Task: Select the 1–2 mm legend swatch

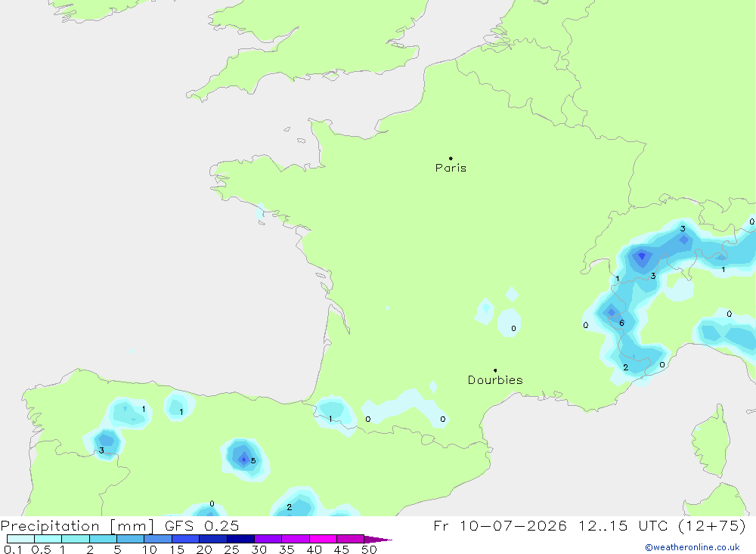Action: coord(76,539)
